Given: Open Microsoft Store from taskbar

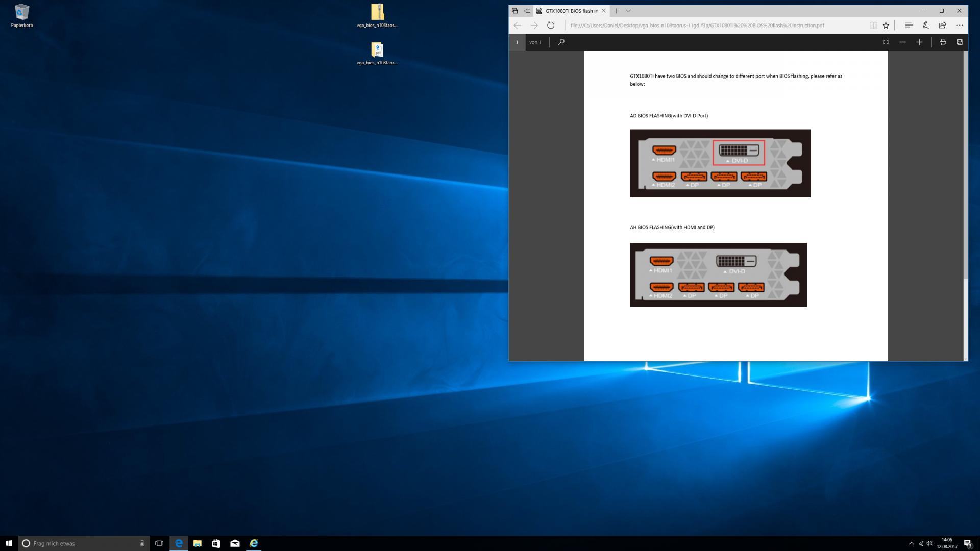Looking at the screenshot, I should [216, 543].
